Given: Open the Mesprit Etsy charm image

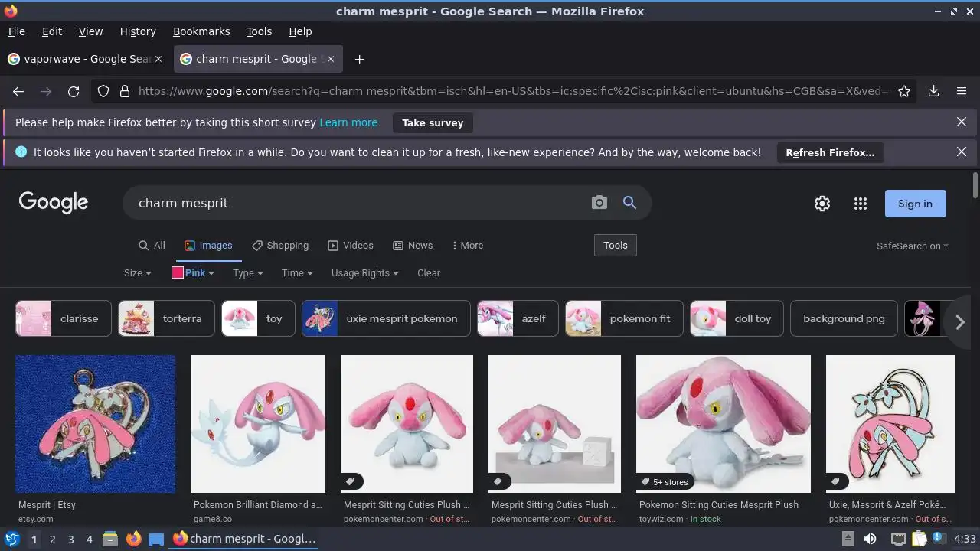Looking at the screenshot, I should click(96, 424).
